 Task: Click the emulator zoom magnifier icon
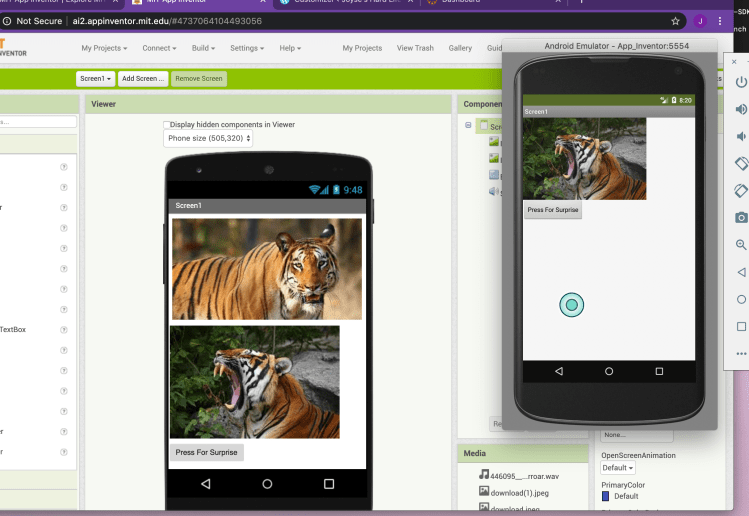tap(741, 244)
